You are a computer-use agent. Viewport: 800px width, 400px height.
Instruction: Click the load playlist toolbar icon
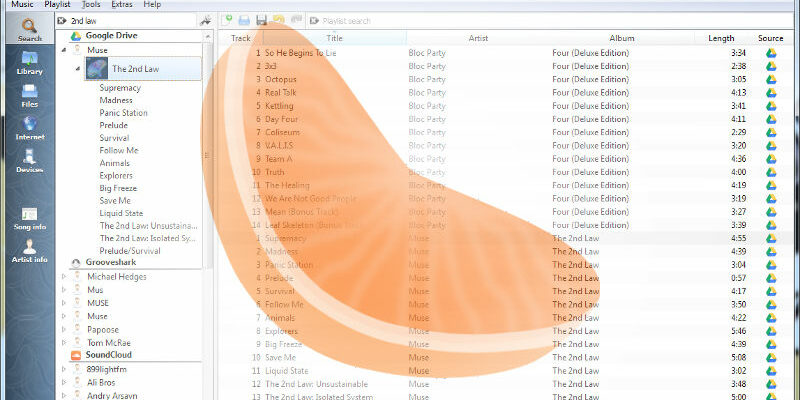[244, 20]
